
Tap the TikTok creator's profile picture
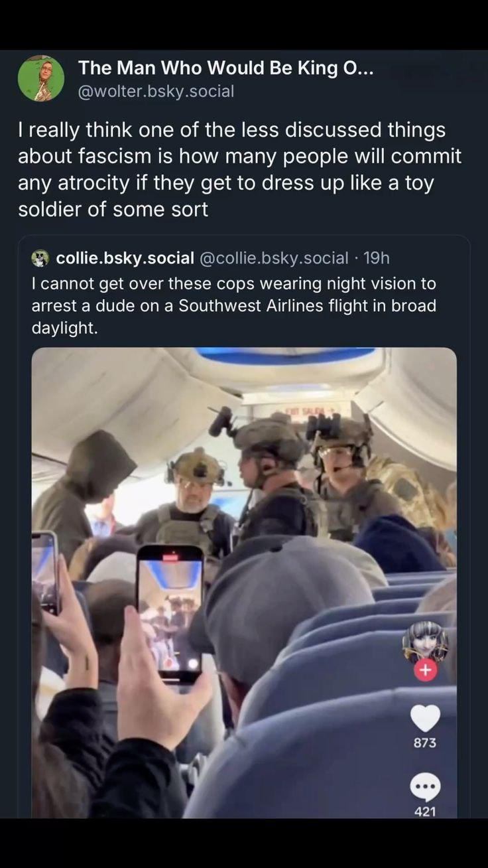tap(425, 641)
